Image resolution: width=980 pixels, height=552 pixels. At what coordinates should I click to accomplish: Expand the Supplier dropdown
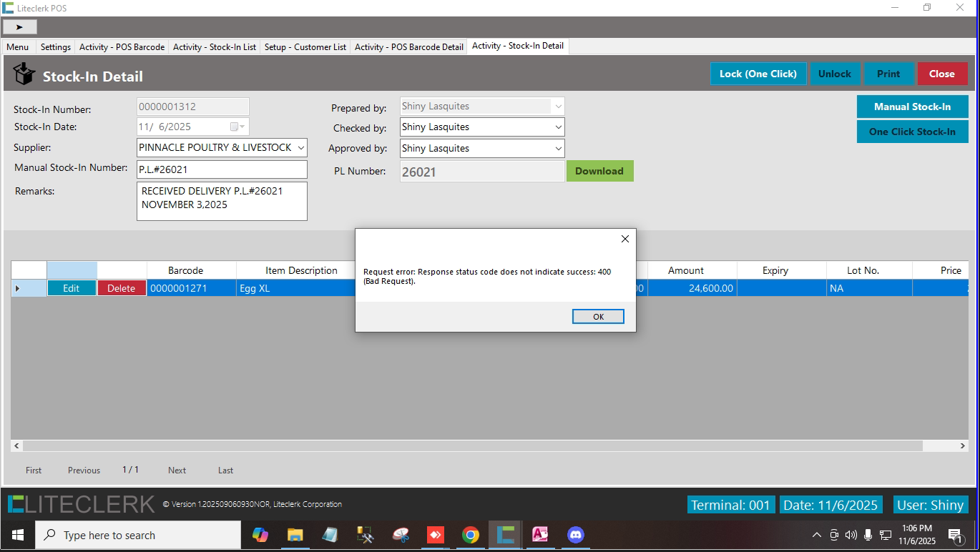click(300, 148)
